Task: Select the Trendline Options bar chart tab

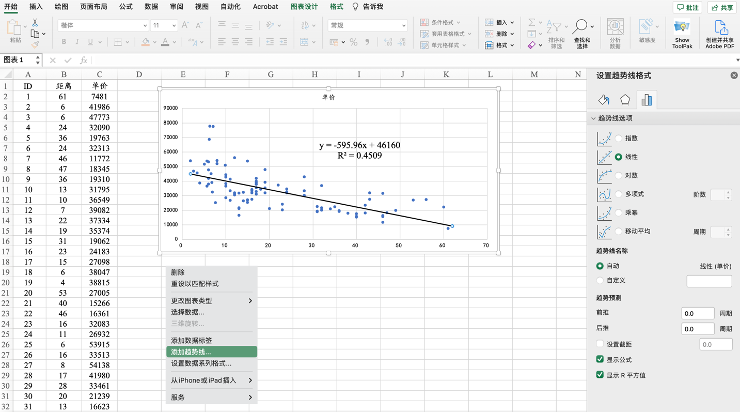Action: pyautogui.click(x=647, y=99)
